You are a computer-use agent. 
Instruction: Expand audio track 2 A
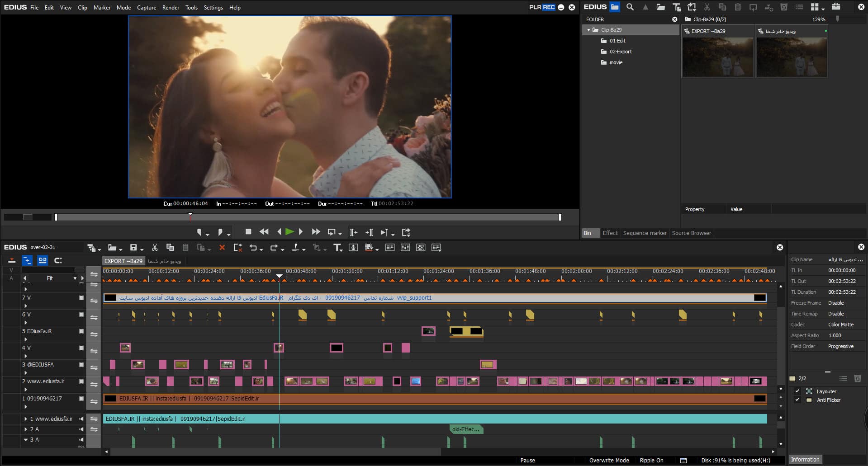tap(26, 429)
